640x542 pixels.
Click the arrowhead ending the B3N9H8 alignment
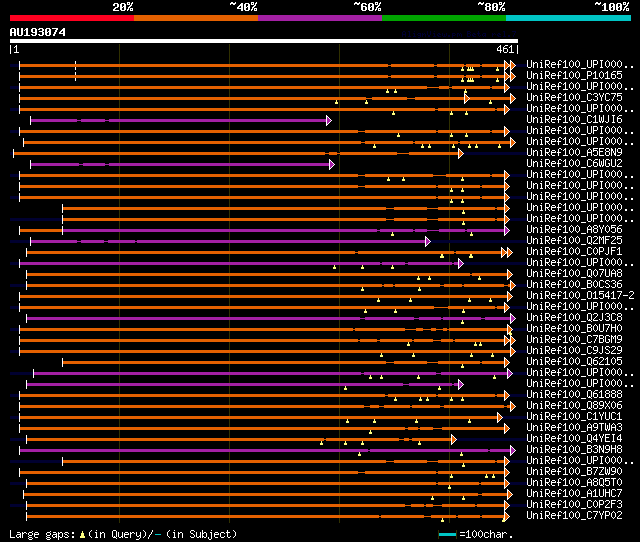click(x=513, y=451)
